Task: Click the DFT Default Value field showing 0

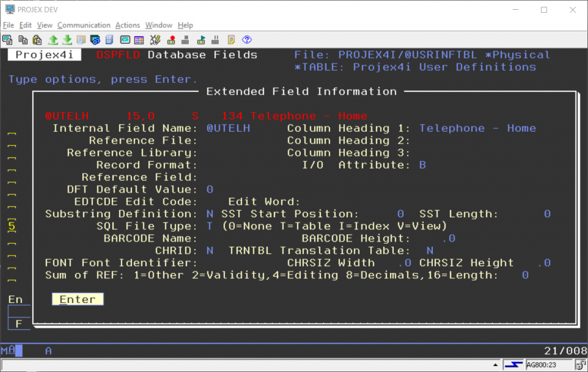Action: (x=210, y=190)
